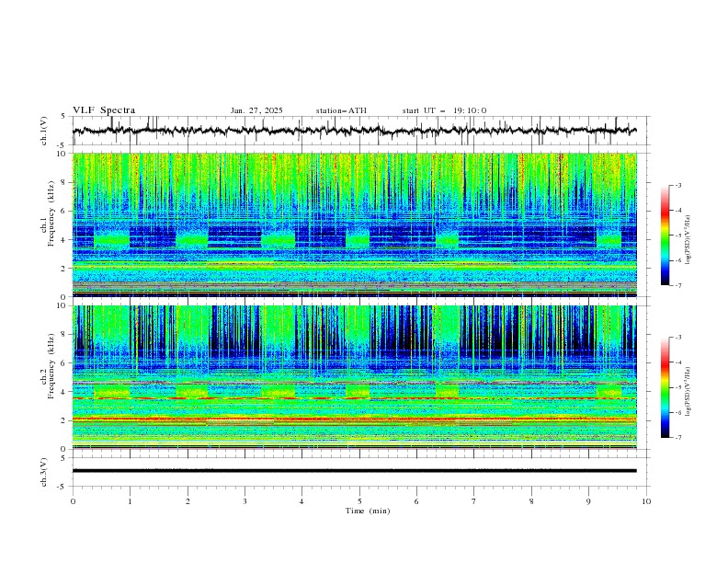The width and height of the screenshot is (728, 563).
Task: Click the "-7" tick on ch.2 colorbar
Action: [x=678, y=437]
